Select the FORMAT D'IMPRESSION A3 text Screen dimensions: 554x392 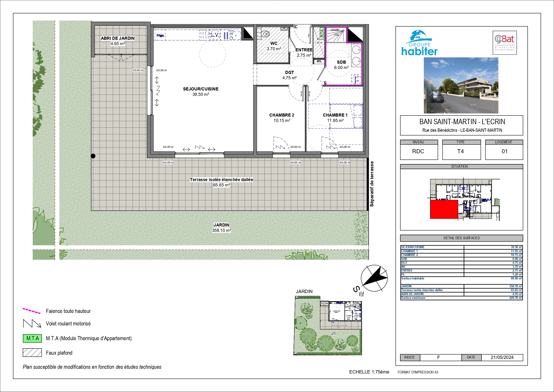click(x=418, y=372)
